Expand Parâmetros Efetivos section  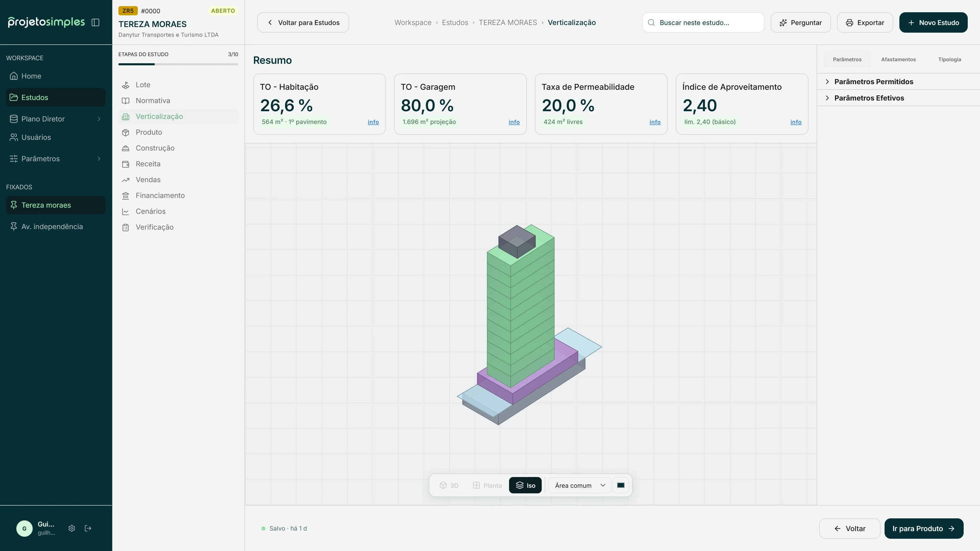point(898,98)
